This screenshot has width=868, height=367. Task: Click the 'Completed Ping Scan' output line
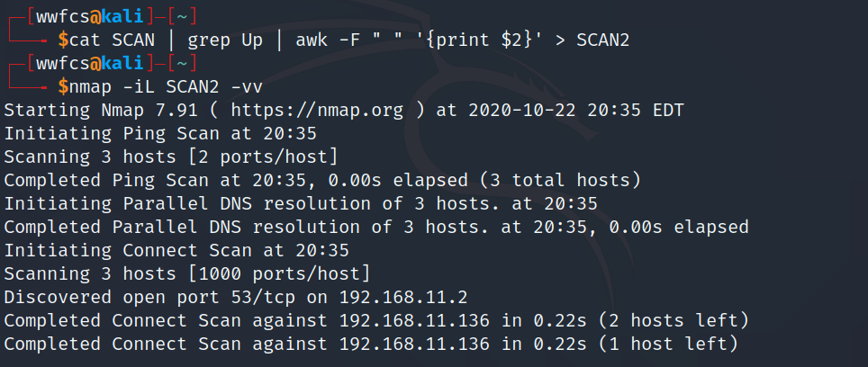[322, 180]
